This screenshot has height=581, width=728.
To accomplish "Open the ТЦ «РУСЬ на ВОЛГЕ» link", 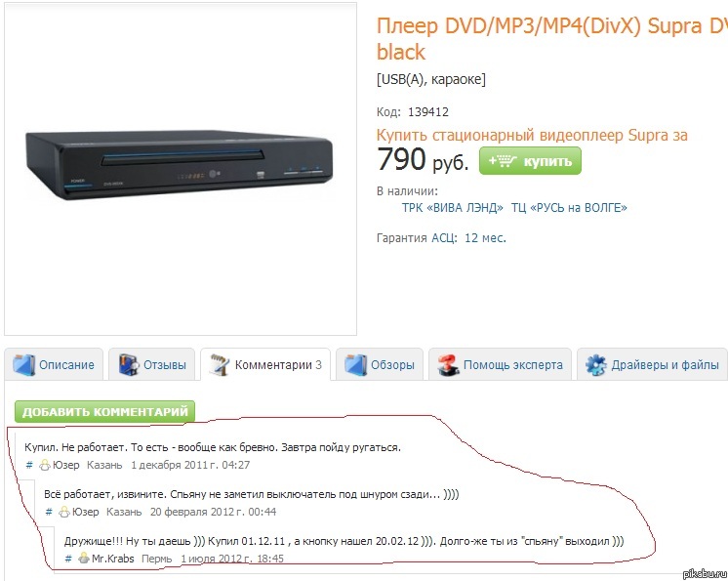I will click(x=569, y=208).
